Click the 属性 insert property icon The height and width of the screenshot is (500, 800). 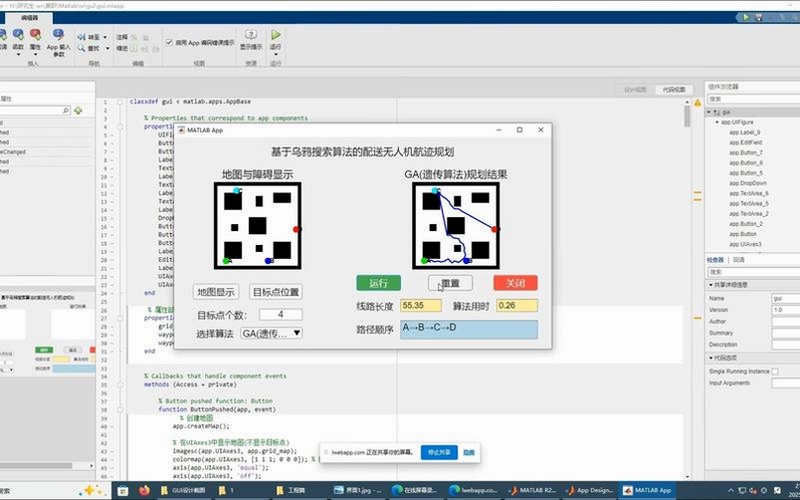(x=35, y=35)
